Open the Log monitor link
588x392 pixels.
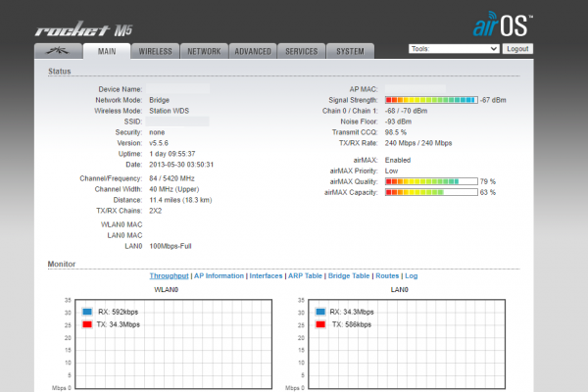[x=411, y=276]
